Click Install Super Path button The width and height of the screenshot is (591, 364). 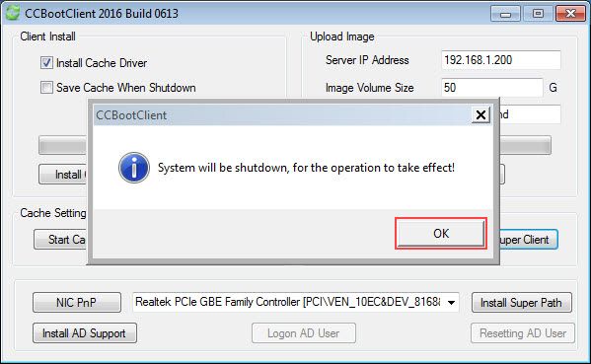click(522, 302)
